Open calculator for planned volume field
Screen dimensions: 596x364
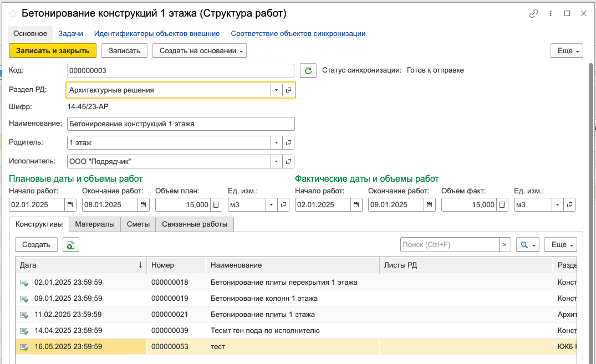(217, 204)
